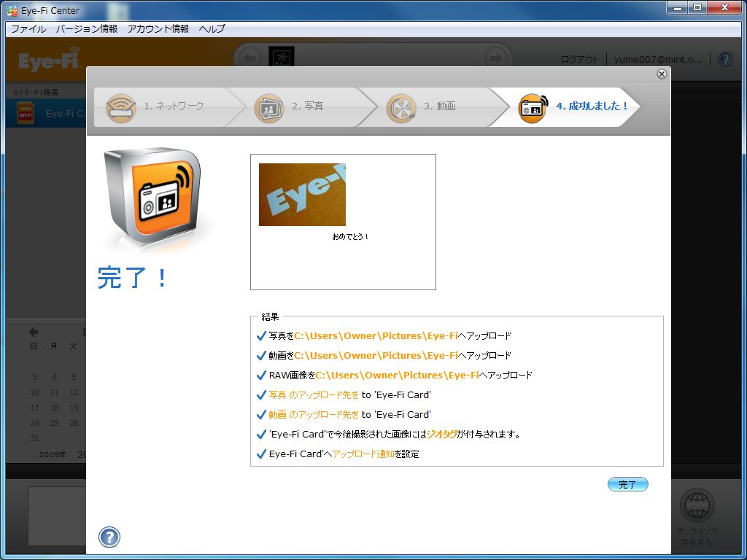Click the help icon in the wizard dialog
The height and width of the screenshot is (560, 747).
point(109,537)
